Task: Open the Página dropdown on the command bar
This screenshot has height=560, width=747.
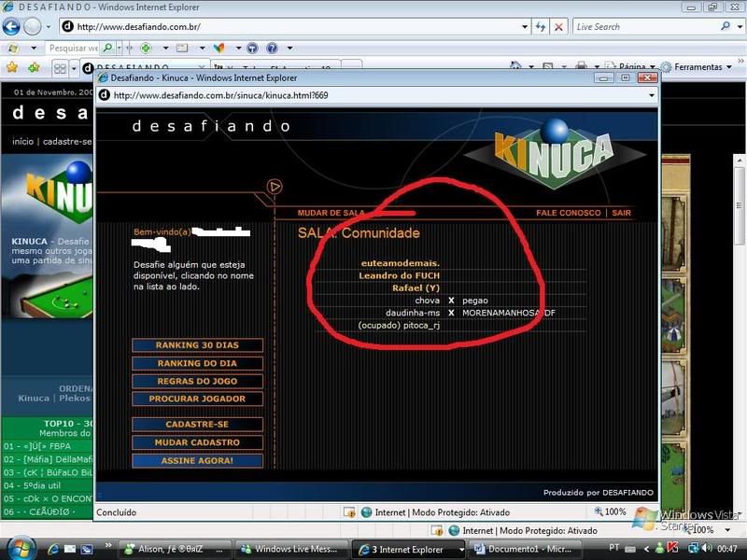Action: pos(630,67)
